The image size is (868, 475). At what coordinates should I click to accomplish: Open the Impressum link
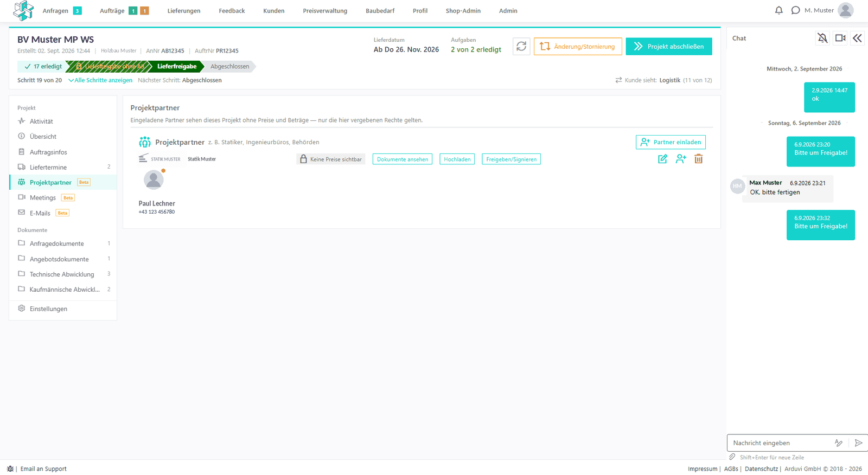coord(702,469)
